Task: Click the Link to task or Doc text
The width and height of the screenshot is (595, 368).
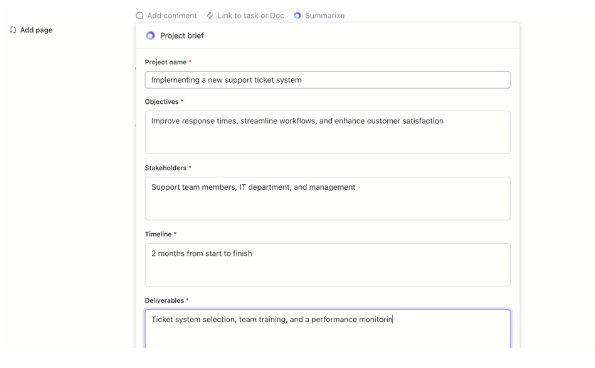Action: pyautogui.click(x=250, y=16)
